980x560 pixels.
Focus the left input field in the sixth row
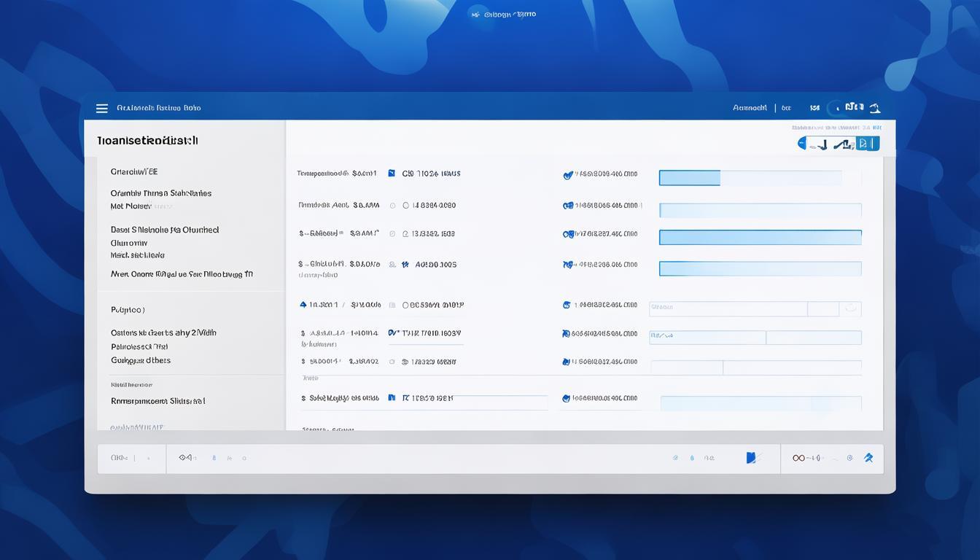(707, 337)
